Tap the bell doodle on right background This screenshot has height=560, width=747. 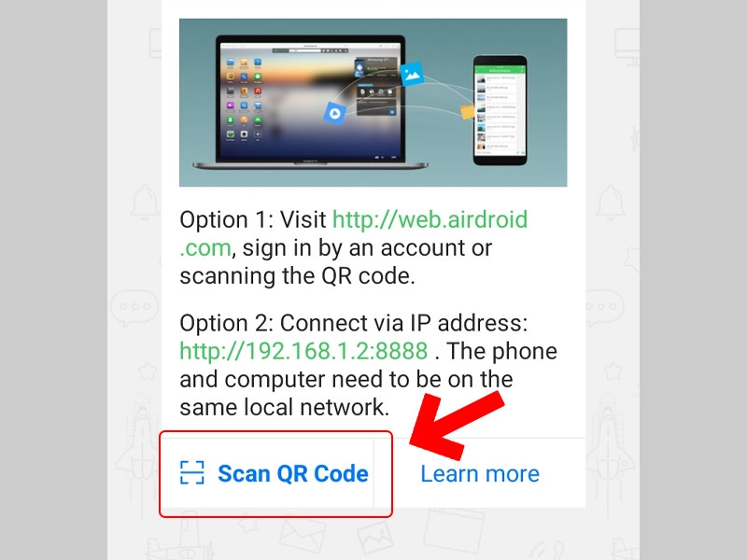(611, 203)
